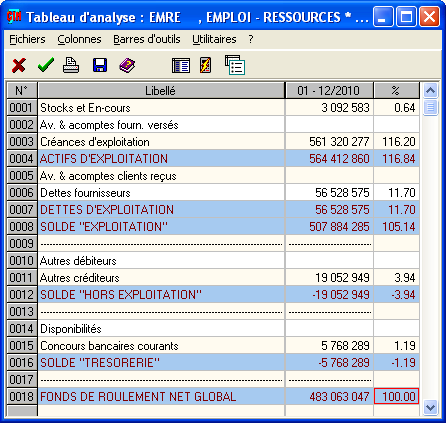Click the percentage -1.19
The width and height of the screenshot is (446, 423).
point(403,363)
